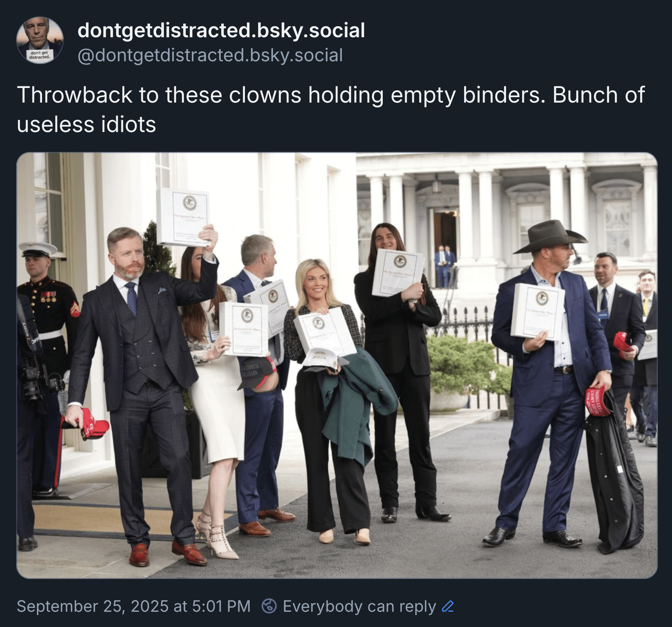Click the globe reply-settings icon

coord(269,606)
